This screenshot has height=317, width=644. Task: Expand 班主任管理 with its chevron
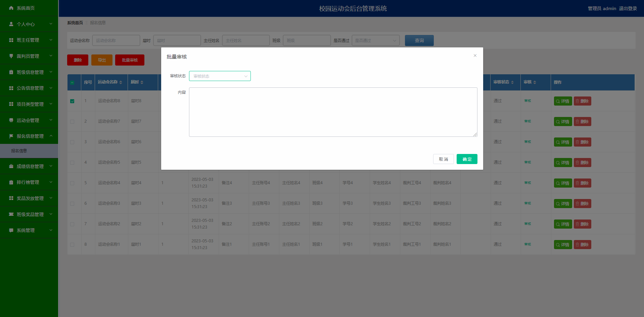(x=51, y=40)
